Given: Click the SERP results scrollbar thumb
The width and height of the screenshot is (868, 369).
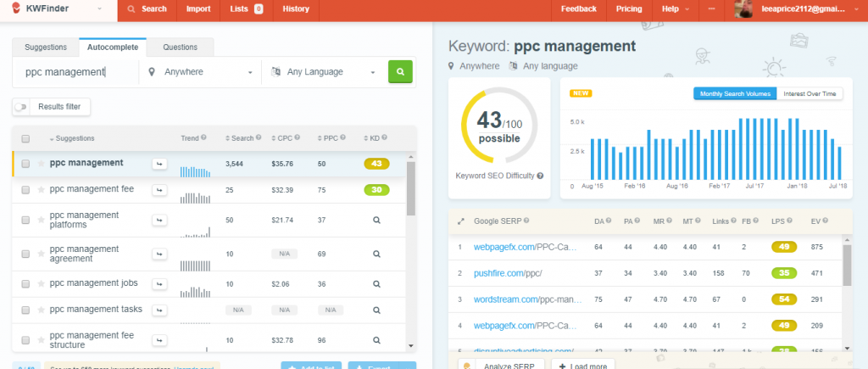Looking at the screenshot, I should tap(847, 266).
